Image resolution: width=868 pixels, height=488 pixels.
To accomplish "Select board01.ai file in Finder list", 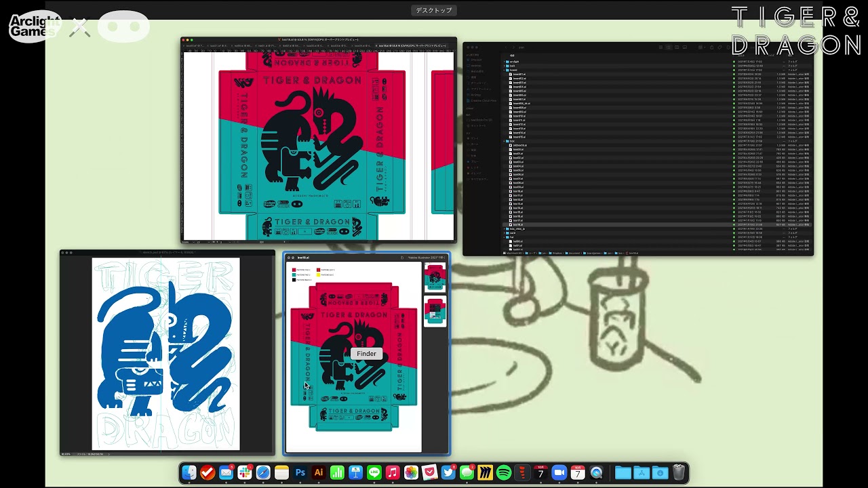I will [x=519, y=74].
